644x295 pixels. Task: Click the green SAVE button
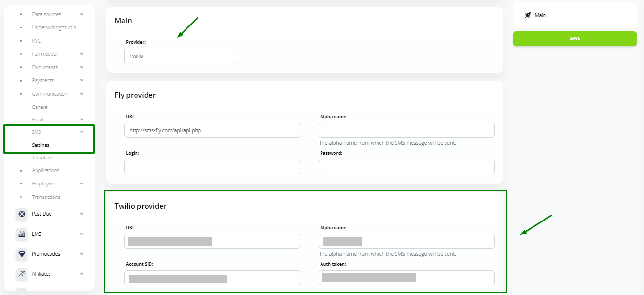click(x=575, y=38)
